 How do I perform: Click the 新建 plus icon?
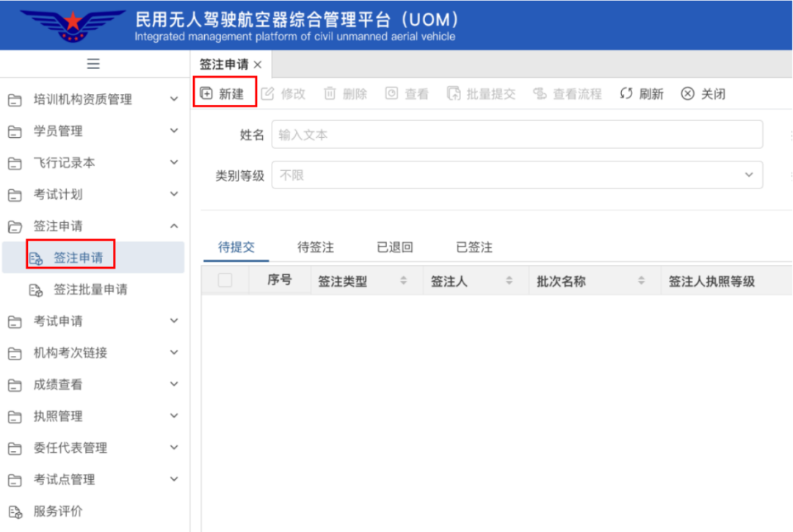pyautogui.click(x=206, y=93)
